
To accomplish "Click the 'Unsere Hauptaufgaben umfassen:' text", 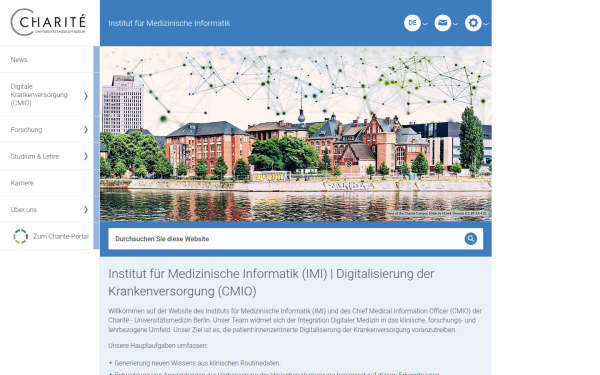I will coord(158,346).
